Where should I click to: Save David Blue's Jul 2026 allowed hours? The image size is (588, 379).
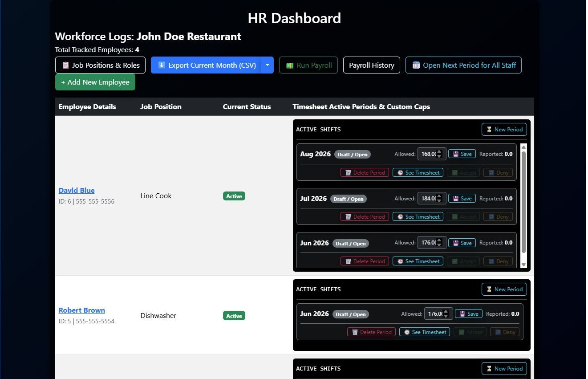pos(462,198)
